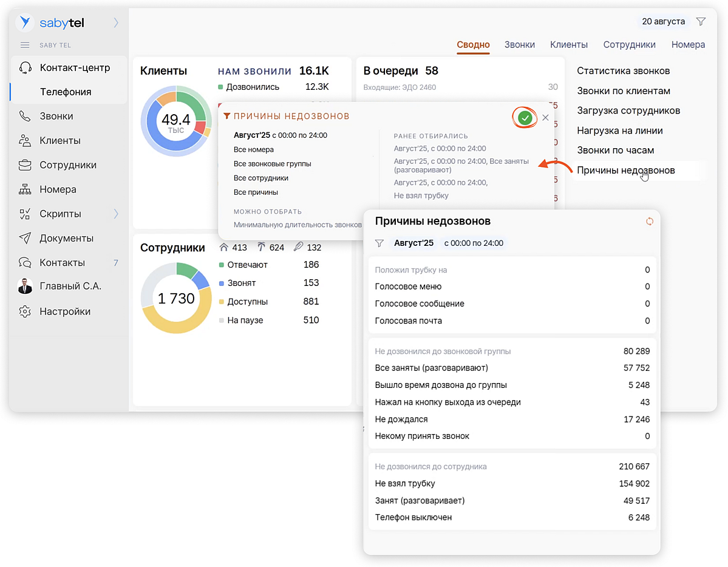Confirm the filter with green checkmark

pyautogui.click(x=525, y=118)
